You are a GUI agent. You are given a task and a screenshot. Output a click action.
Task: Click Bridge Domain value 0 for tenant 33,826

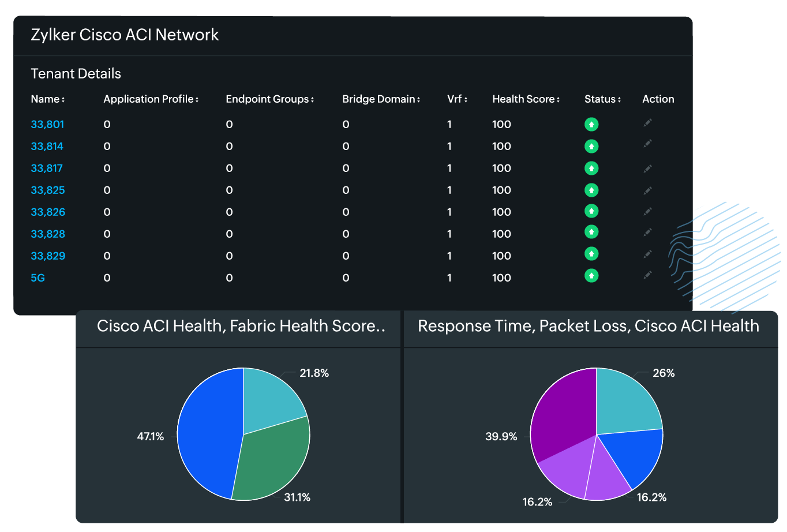[x=346, y=212]
